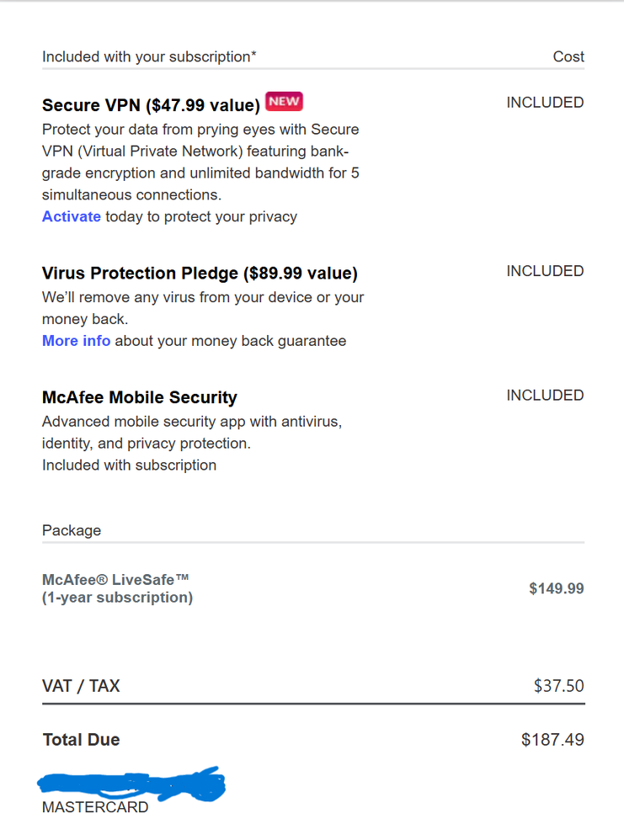Click INCLUDED beside Virus Protection Pledge
624x840 pixels.
tap(545, 271)
